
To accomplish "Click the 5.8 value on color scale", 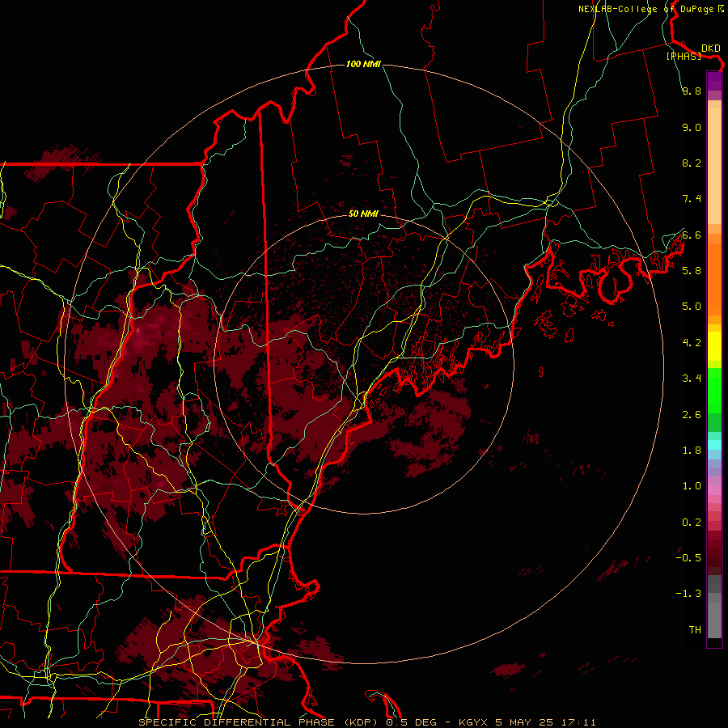I will click(x=692, y=271).
